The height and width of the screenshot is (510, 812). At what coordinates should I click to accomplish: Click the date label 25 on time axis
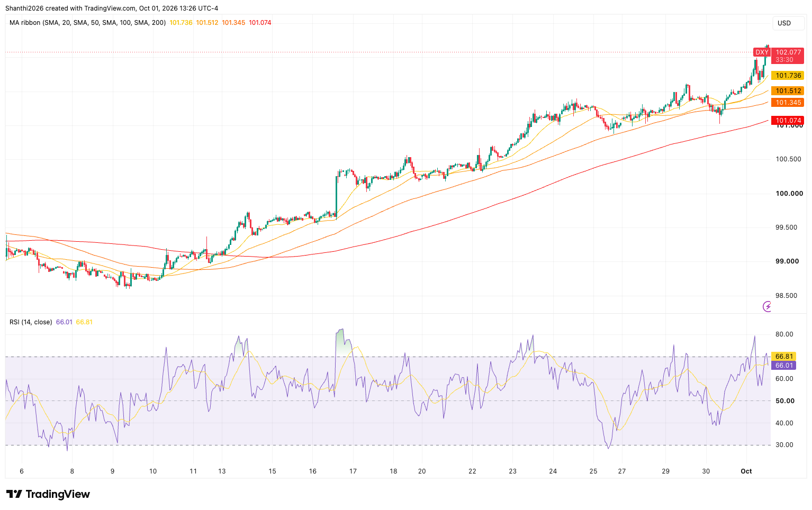[x=593, y=471]
